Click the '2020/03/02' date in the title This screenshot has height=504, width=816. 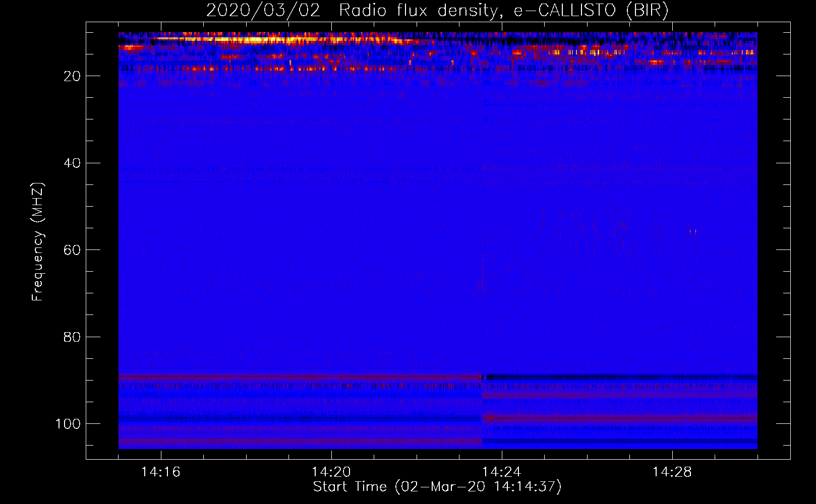pyautogui.click(x=263, y=10)
